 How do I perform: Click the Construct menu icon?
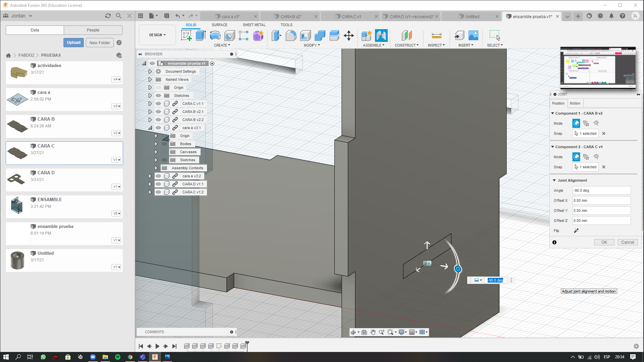pyautogui.click(x=406, y=35)
